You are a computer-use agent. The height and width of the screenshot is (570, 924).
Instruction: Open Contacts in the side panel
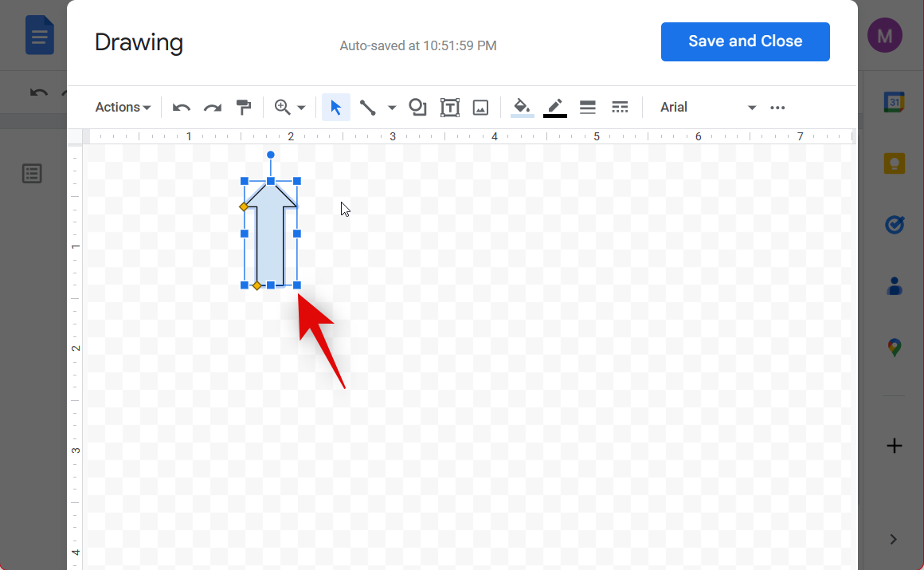(894, 285)
